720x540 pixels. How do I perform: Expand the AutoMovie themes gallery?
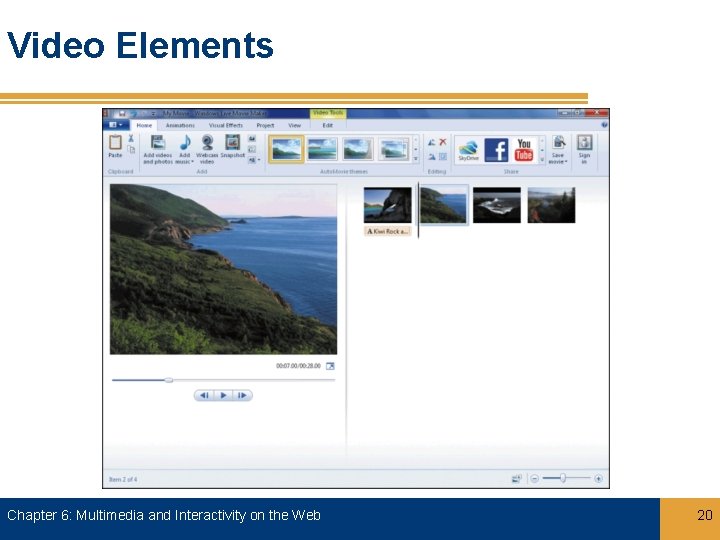pyautogui.click(x=416, y=159)
